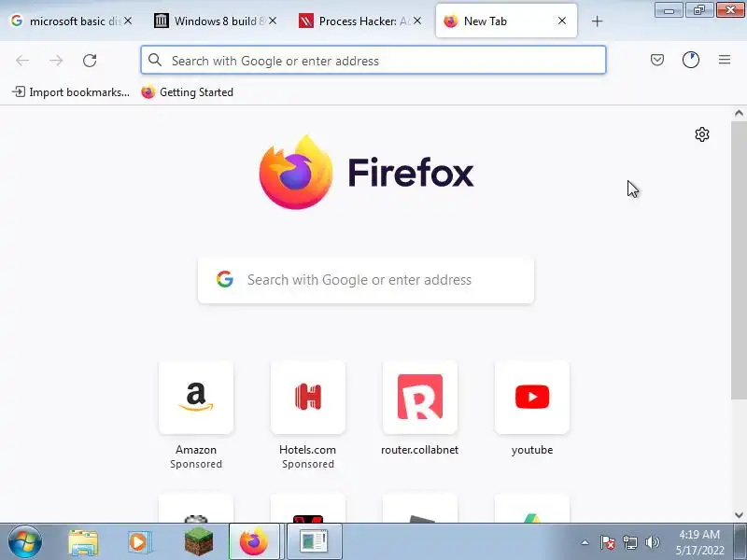The image size is (747, 560).
Task: Close the Windows 8 build tab
Action: click(x=273, y=21)
